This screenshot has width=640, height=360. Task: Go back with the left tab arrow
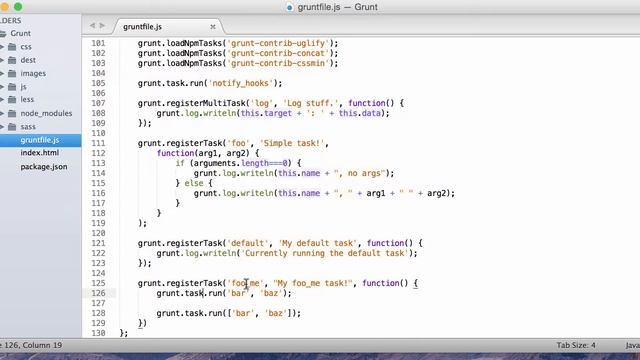tap(92, 25)
